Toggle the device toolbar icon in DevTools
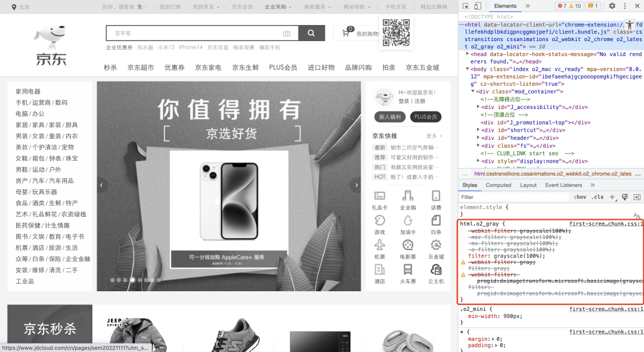 (477, 6)
